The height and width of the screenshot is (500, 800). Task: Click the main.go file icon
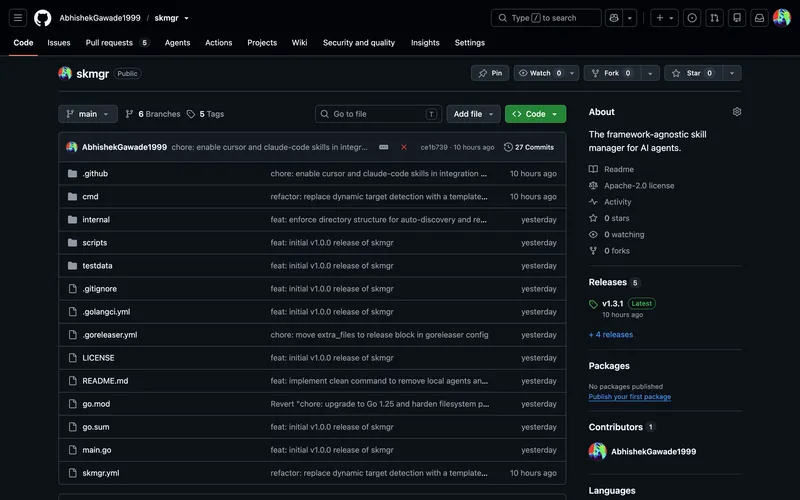(x=72, y=450)
